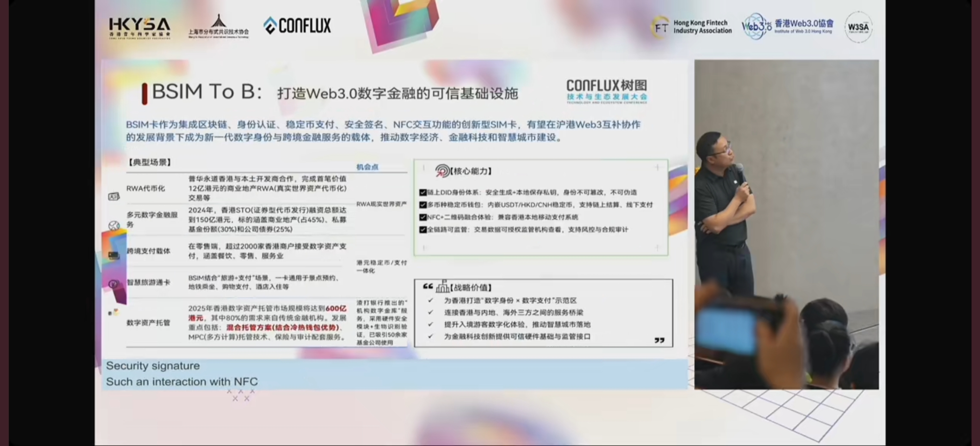Click the blue BSIM卡 intro paragraph
This screenshot has width=980, height=446.
tap(383, 131)
